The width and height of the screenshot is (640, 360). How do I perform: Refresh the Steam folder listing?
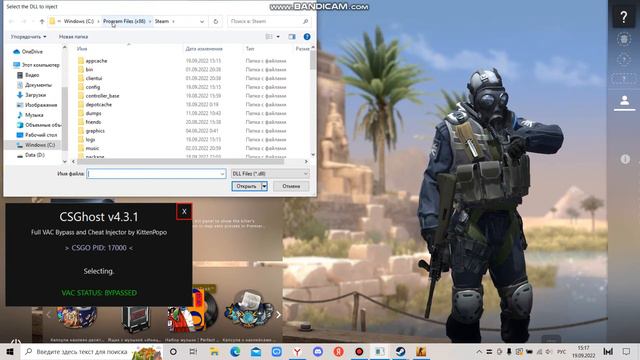click(x=216, y=21)
